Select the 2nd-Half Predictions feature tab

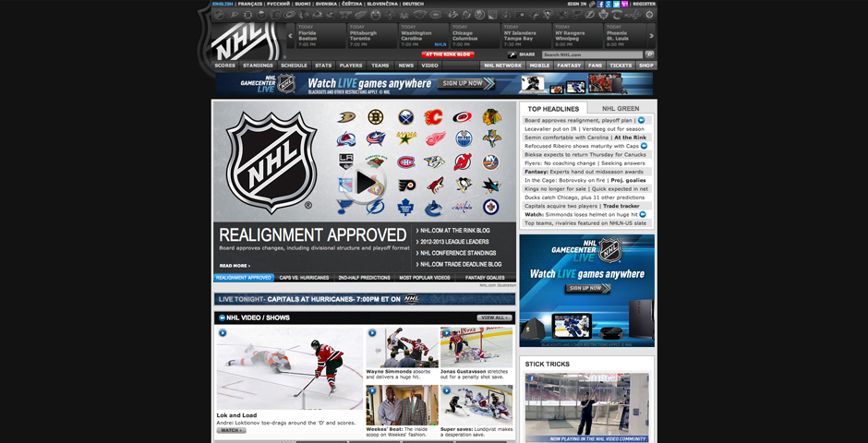[364, 278]
